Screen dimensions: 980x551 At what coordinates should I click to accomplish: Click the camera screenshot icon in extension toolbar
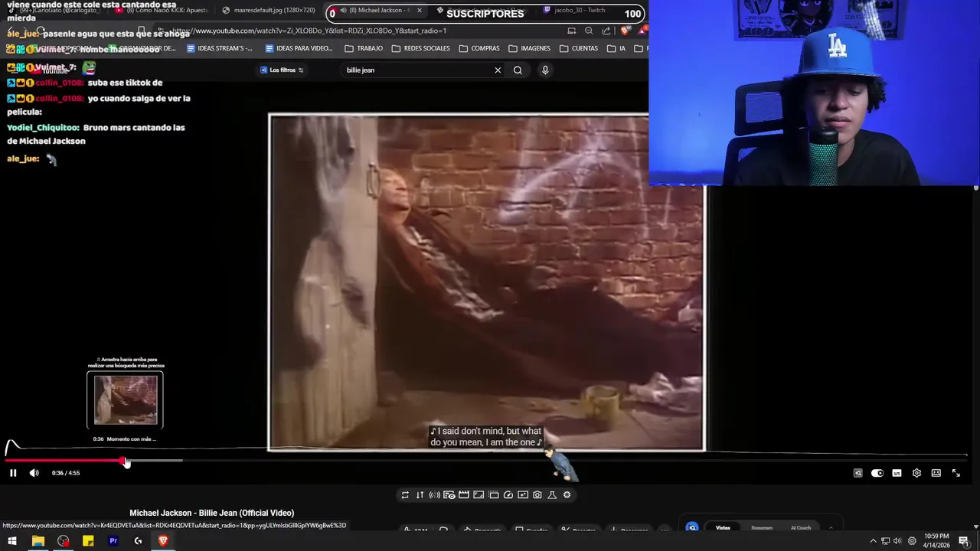click(x=537, y=495)
